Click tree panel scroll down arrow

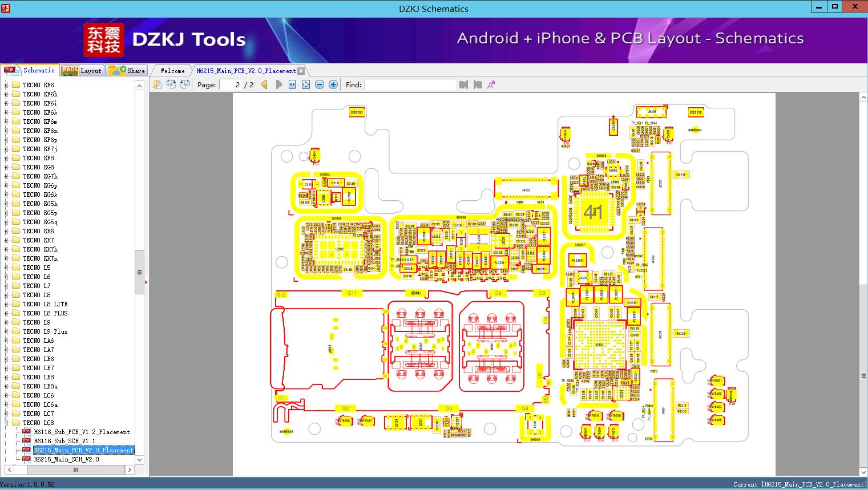[139, 460]
